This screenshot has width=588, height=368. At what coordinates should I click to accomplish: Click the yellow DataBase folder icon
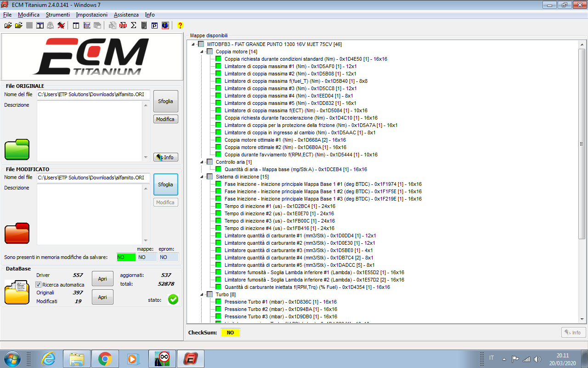click(x=17, y=292)
